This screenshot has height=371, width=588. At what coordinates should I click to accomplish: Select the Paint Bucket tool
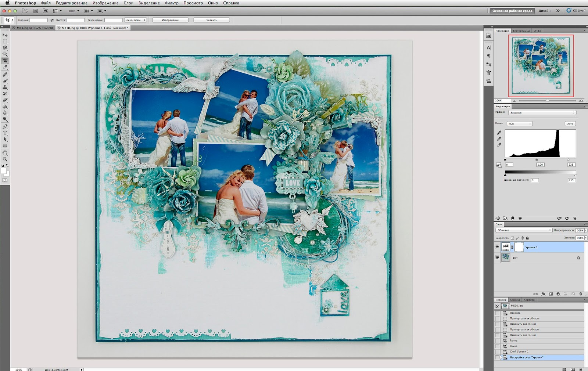coord(5,106)
